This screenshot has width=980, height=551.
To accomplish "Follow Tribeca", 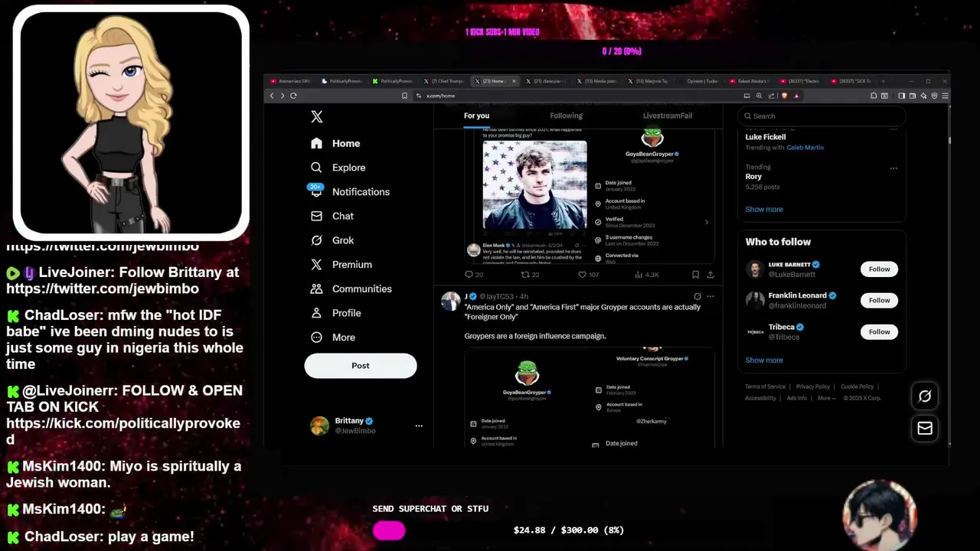I will [879, 331].
